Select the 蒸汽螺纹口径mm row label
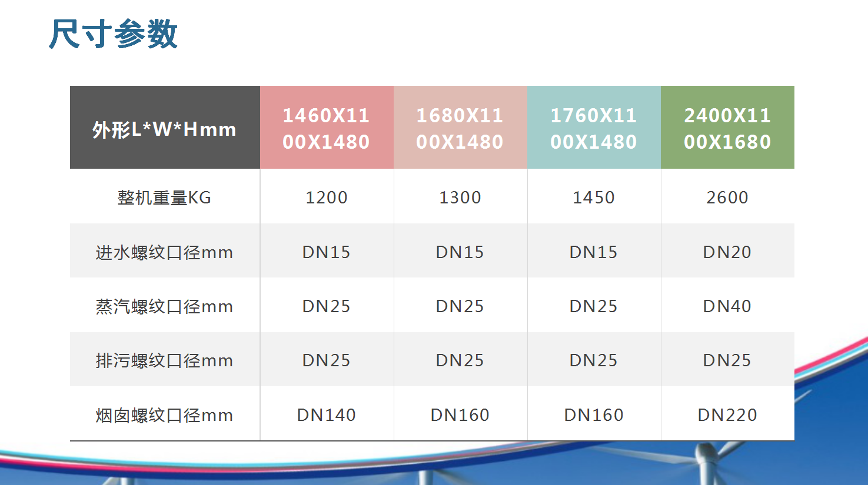The width and height of the screenshot is (868, 485). pos(164,306)
